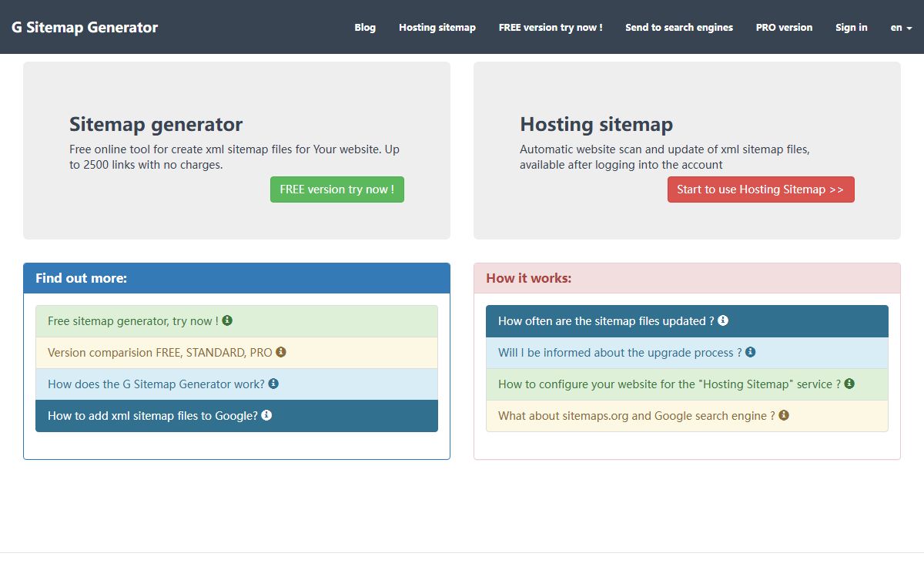Select "How often are the sitemap files updated ?" item
Screen dimensions: 924x570
point(606,321)
